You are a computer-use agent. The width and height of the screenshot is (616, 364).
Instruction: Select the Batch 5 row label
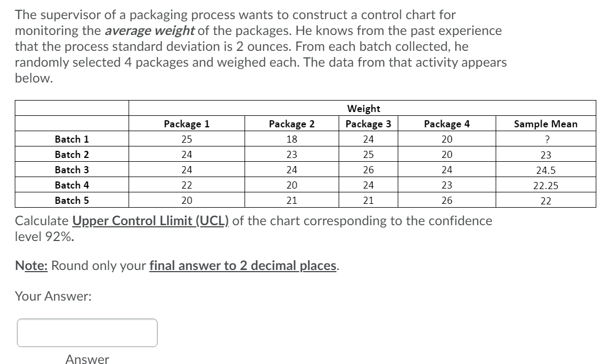tap(72, 200)
